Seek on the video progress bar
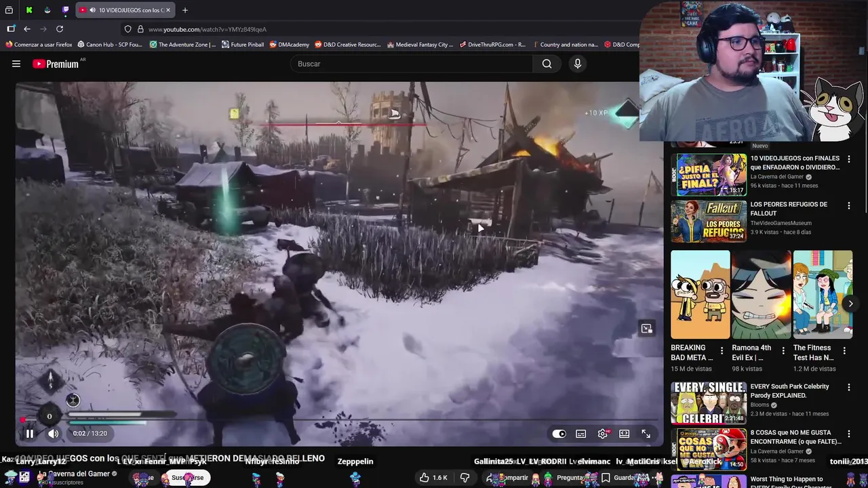868x488 pixels. (339, 420)
